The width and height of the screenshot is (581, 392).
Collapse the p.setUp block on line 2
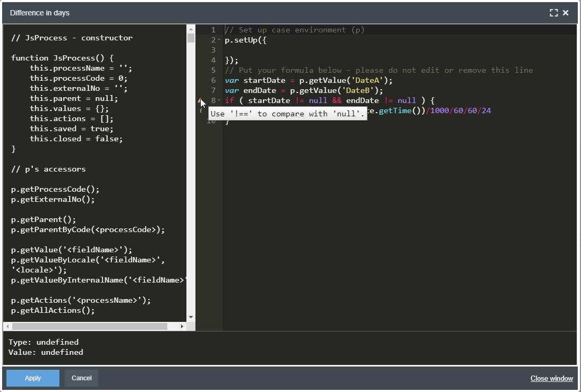219,40
